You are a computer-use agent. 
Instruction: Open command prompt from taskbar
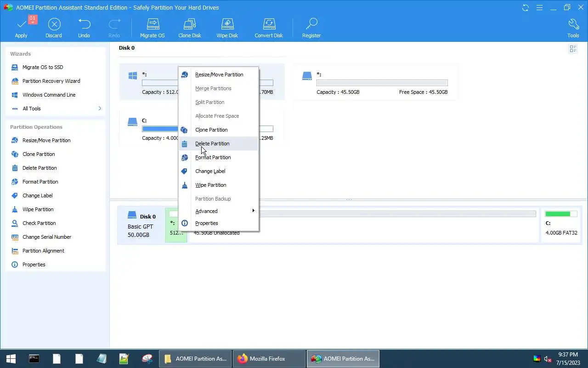click(34, 359)
